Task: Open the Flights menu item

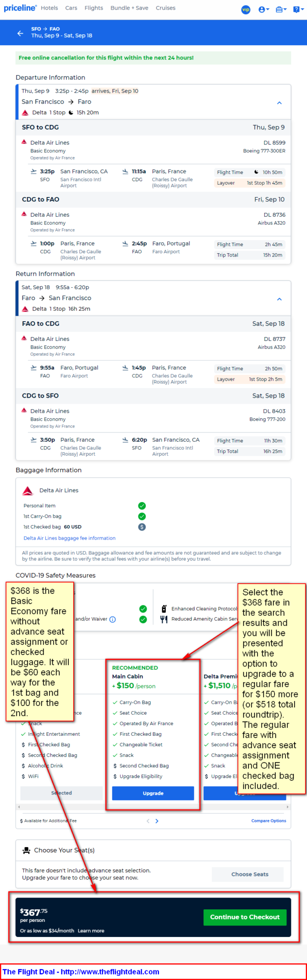Action: (93, 8)
